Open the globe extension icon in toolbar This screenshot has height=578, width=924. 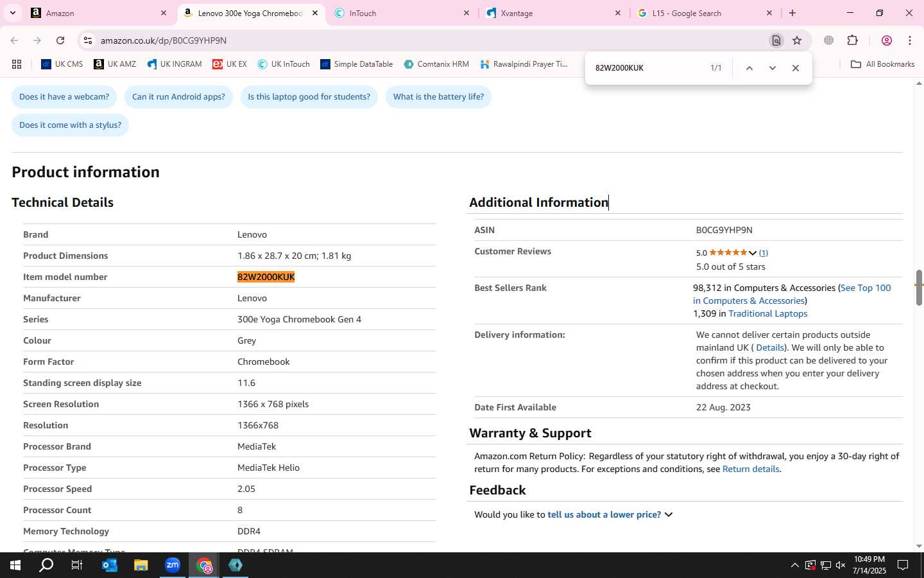(829, 40)
